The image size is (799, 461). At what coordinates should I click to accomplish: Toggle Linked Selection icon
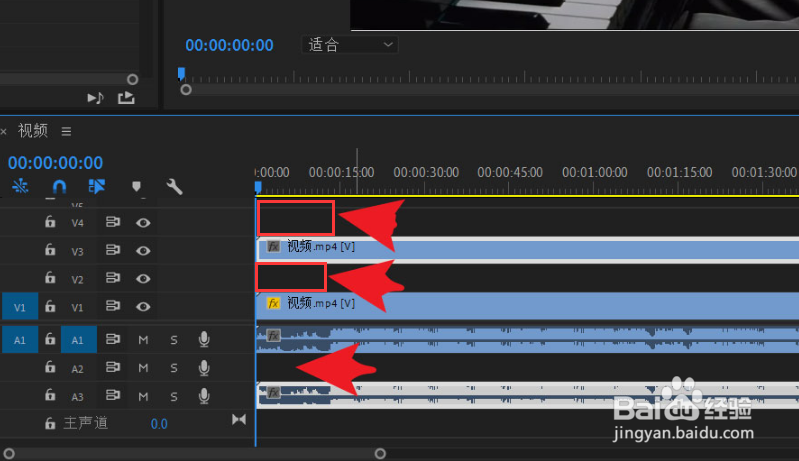point(97,186)
